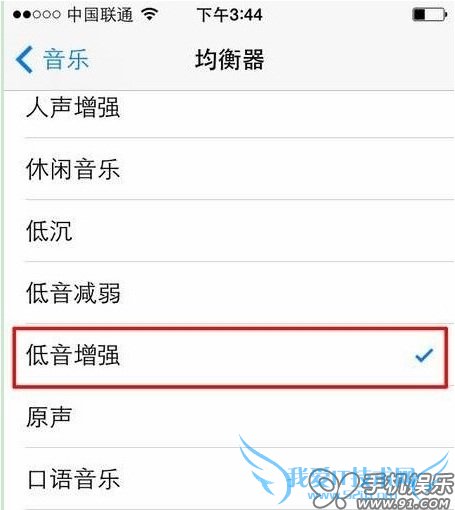The image size is (455, 510).
Task: Tap the blue checkmark on 低音增强
Action: click(x=424, y=355)
